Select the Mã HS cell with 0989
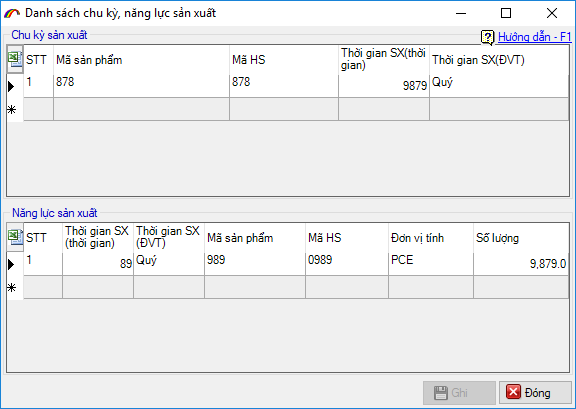The height and width of the screenshot is (409, 576). pyautogui.click(x=347, y=264)
